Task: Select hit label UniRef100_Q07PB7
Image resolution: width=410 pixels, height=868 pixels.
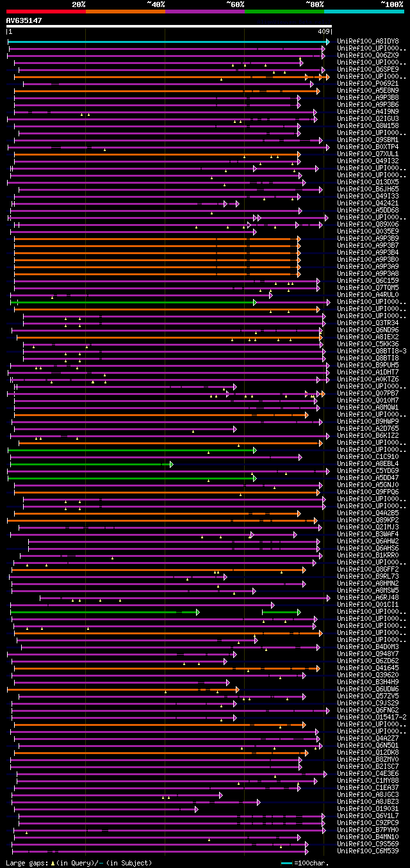Action: coord(369,394)
